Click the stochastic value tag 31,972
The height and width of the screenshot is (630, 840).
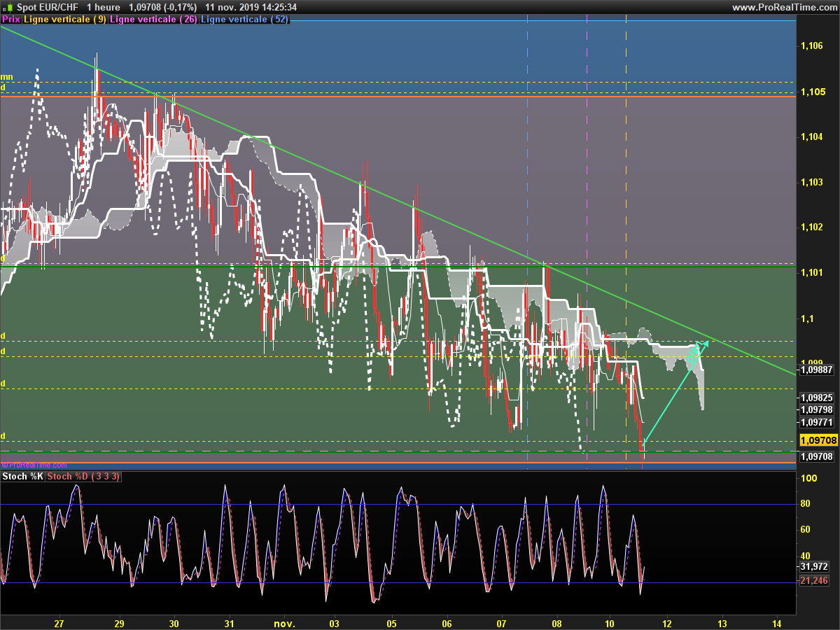click(x=813, y=566)
